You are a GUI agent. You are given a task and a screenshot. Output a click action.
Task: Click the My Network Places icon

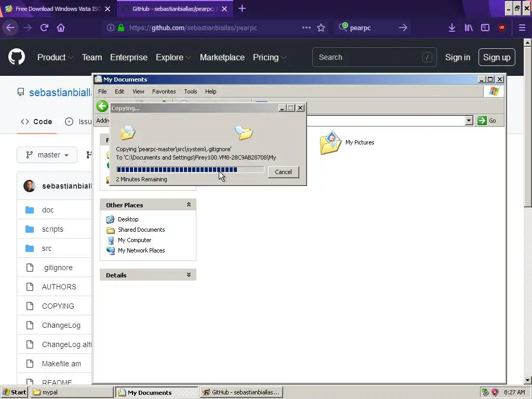coord(110,251)
